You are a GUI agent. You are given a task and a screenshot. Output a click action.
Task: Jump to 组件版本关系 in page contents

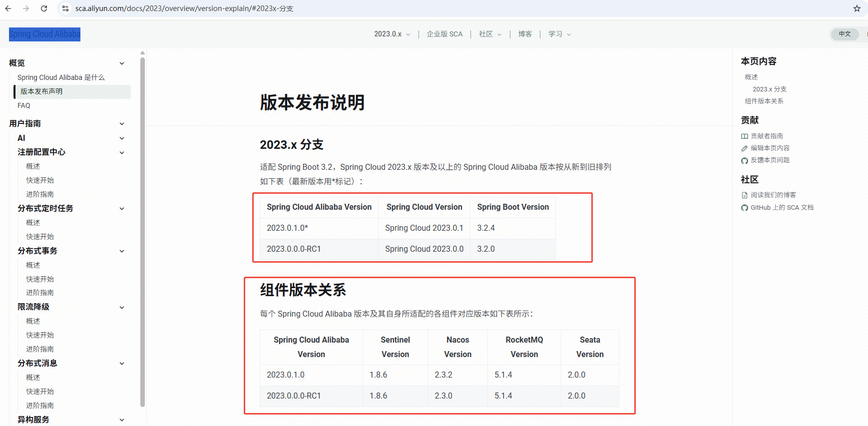pos(764,101)
